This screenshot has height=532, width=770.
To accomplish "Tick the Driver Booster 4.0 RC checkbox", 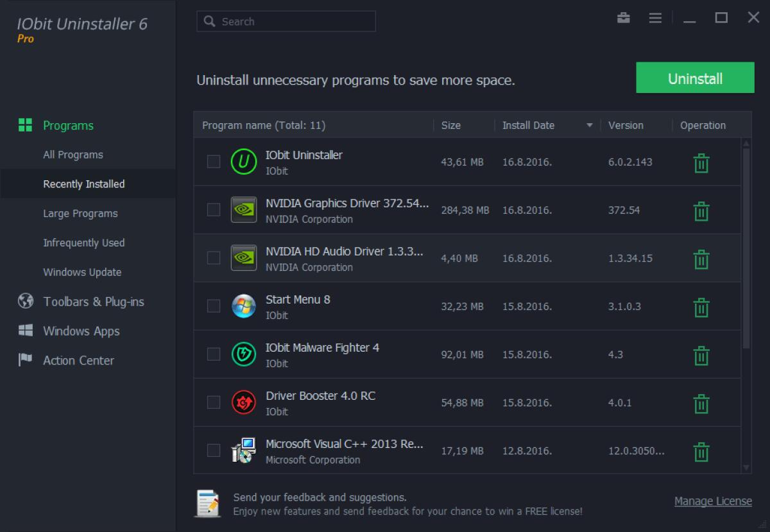I will [x=214, y=402].
